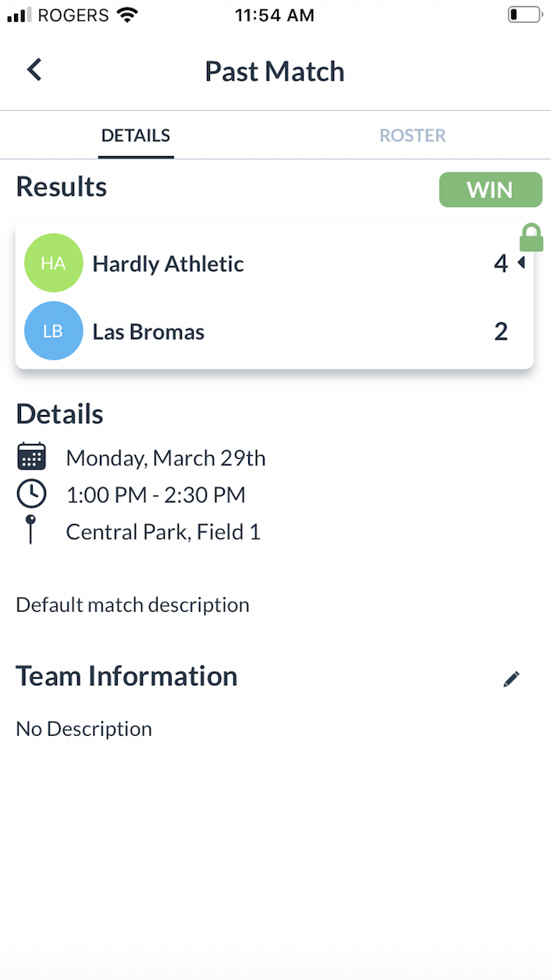This screenshot has height=980, width=551.
Task: Switch to the Roster tab
Action: pyautogui.click(x=413, y=136)
